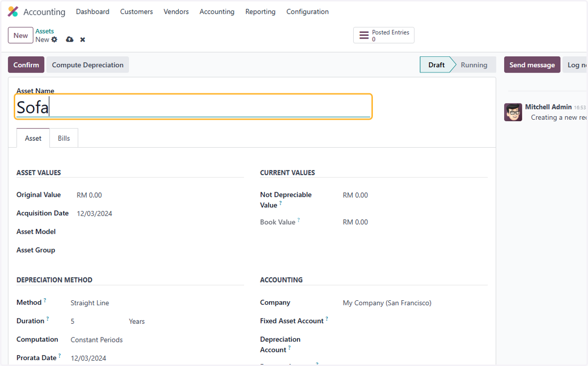Select the Draft status stage
588x366 pixels.
point(436,65)
